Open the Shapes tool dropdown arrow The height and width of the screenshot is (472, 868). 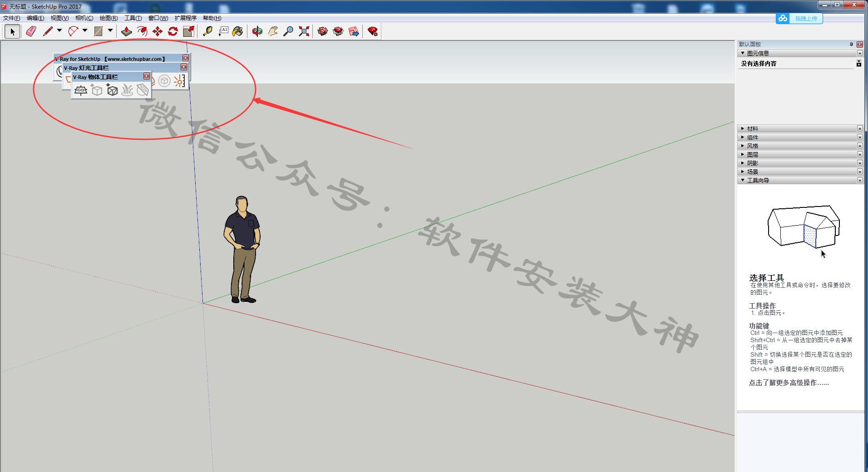click(x=110, y=31)
